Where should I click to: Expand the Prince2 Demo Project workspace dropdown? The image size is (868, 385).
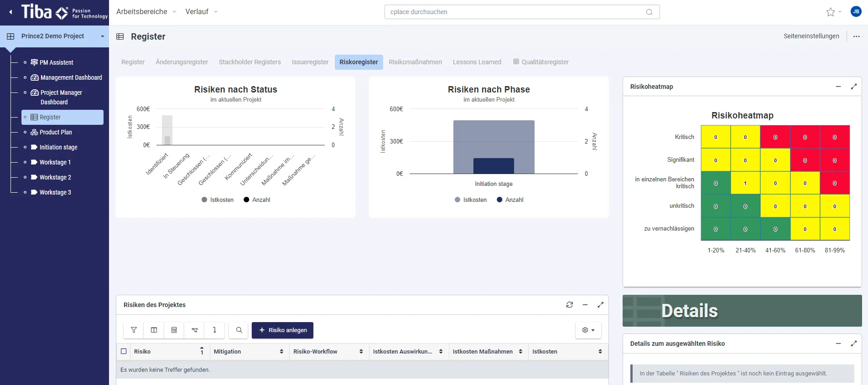pyautogui.click(x=103, y=36)
